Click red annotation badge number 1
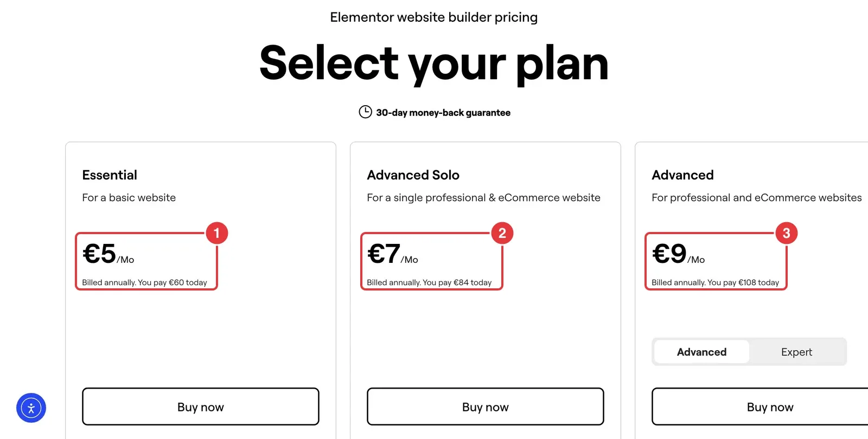The image size is (868, 439). 216,234
